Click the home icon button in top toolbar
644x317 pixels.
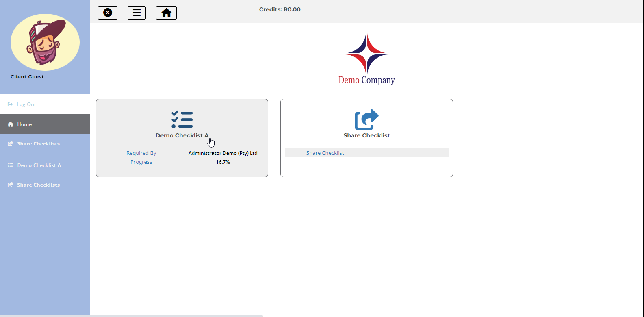tap(166, 13)
